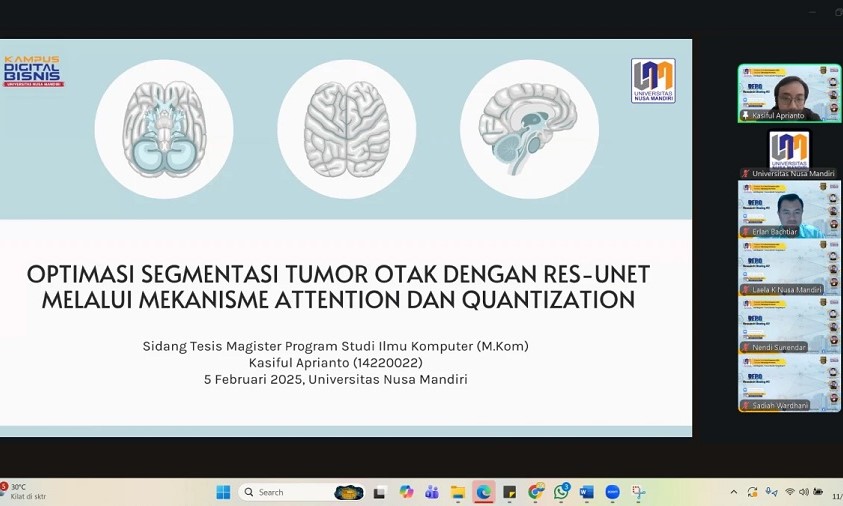Select the Universitas Nusa Mandiri participant tile
843x506 pixels.
tap(789, 151)
